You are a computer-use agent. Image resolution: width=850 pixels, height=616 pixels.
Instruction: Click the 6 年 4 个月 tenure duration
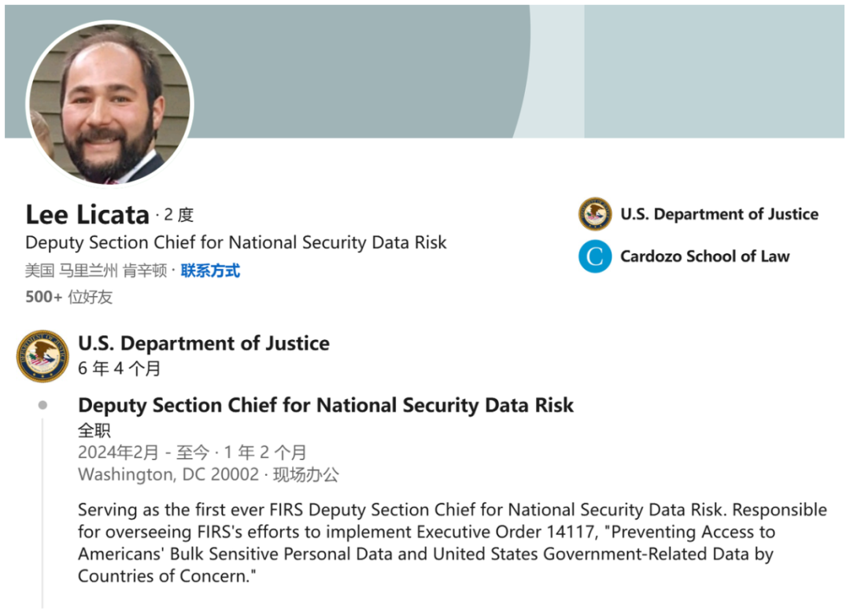coord(120,368)
